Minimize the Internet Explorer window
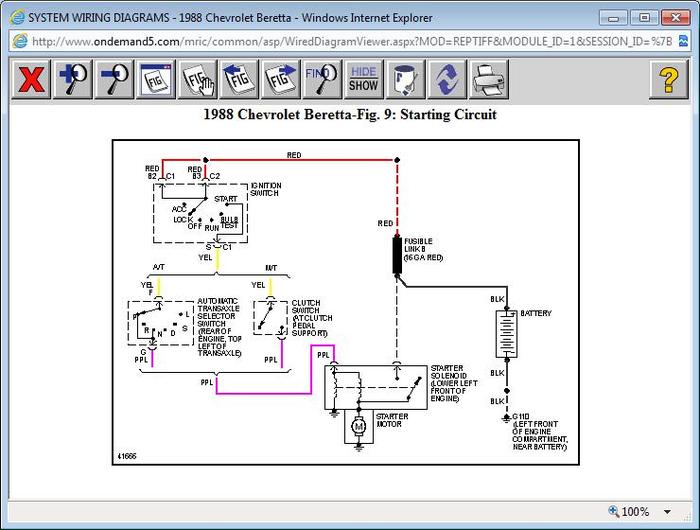 click(x=613, y=18)
